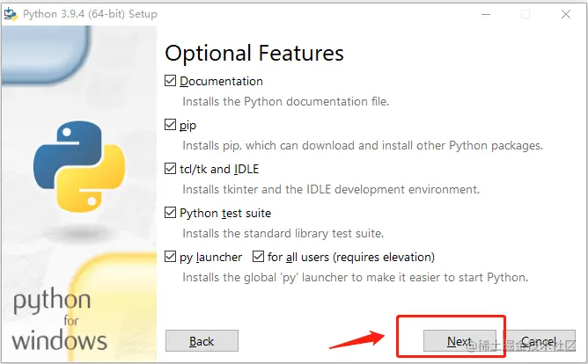Click description about pip downloading Python packages

(x=363, y=145)
